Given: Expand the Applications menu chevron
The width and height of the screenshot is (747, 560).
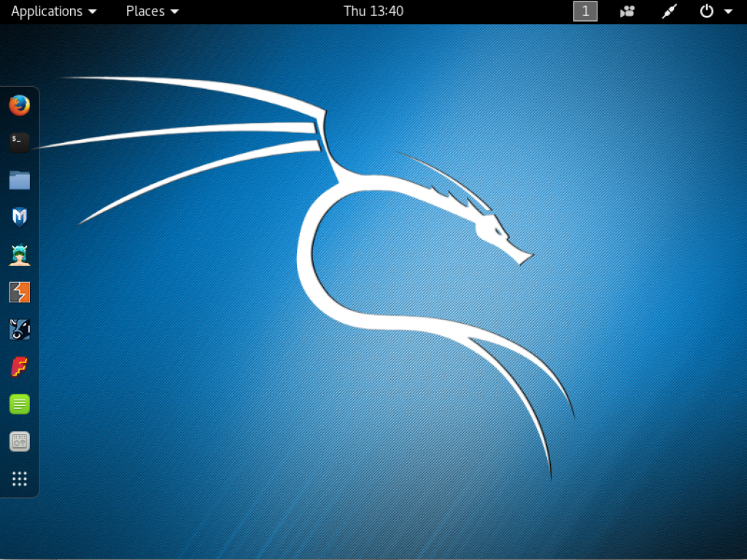Looking at the screenshot, I should pos(92,11).
